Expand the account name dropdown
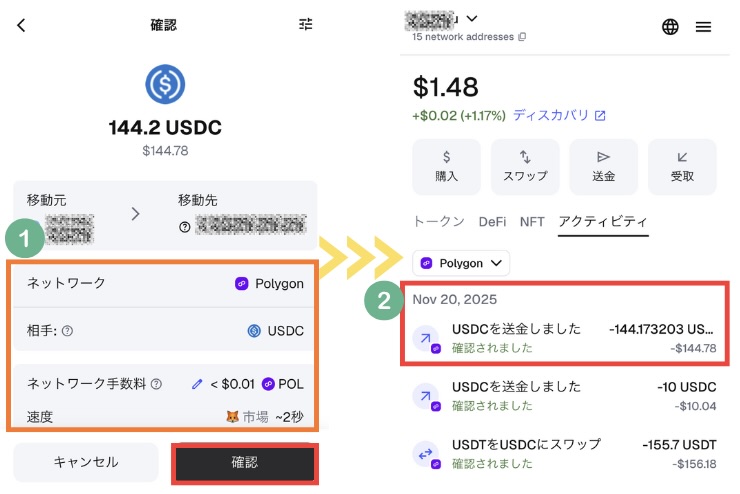 click(x=473, y=18)
